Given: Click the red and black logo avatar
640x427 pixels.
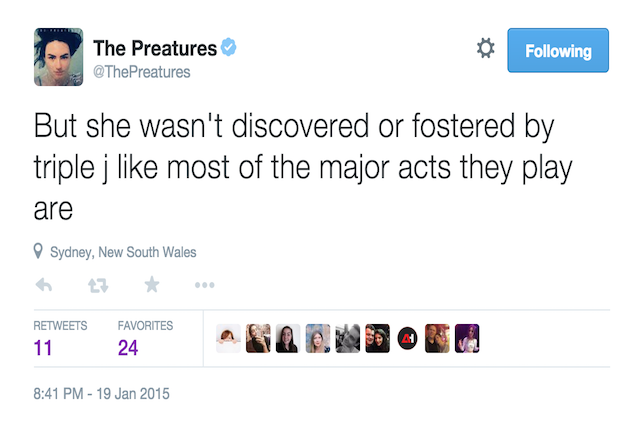Looking at the screenshot, I should pyautogui.click(x=407, y=338).
